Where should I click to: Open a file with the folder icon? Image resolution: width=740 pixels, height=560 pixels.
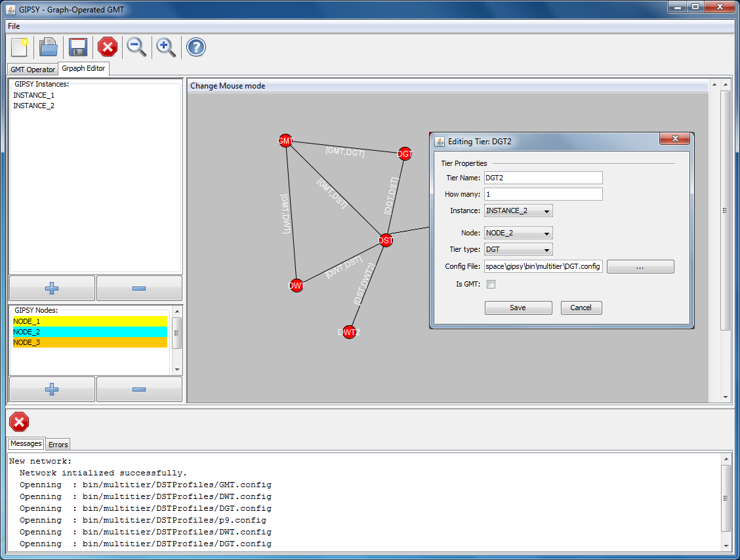click(x=49, y=47)
